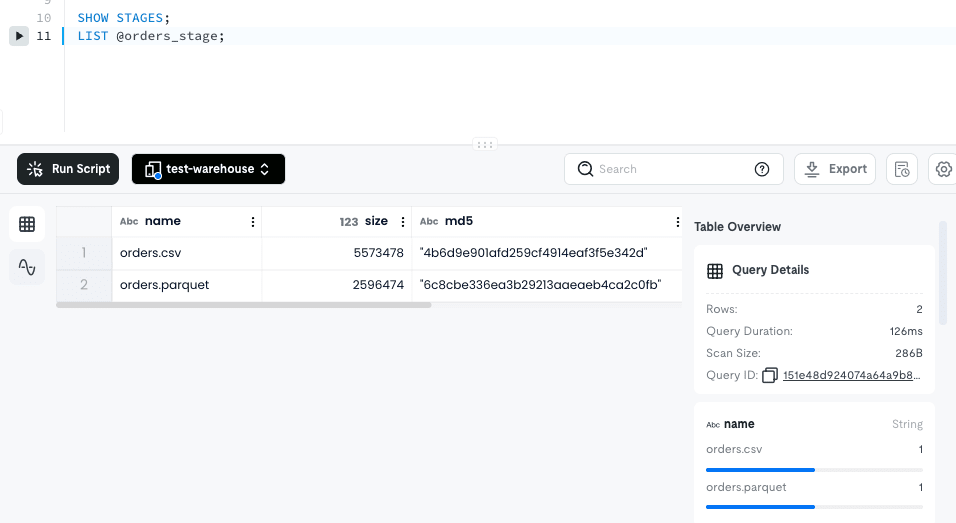
Task: Open the test-warehouse selector dropdown
Action: 208,169
